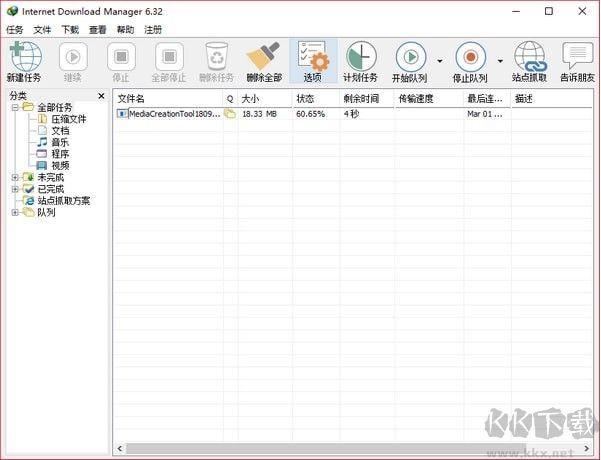Open the 文件 menu
The width and height of the screenshot is (601, 460).
click(x=42, y=30)
